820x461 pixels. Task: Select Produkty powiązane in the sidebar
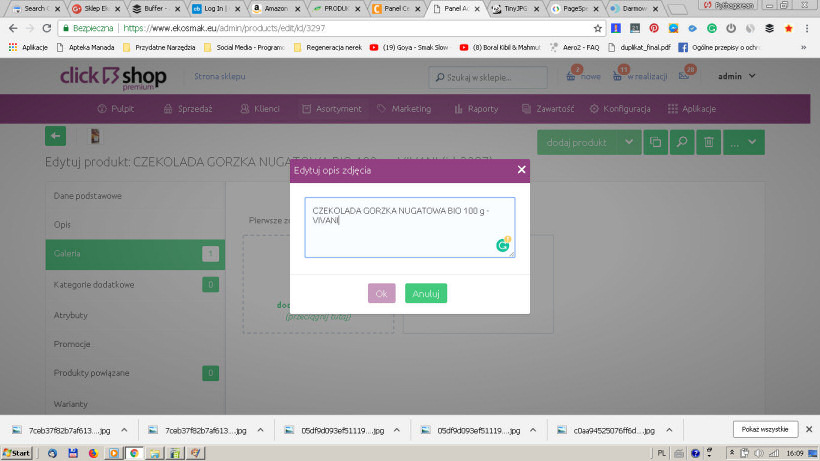tap(135, 373)
